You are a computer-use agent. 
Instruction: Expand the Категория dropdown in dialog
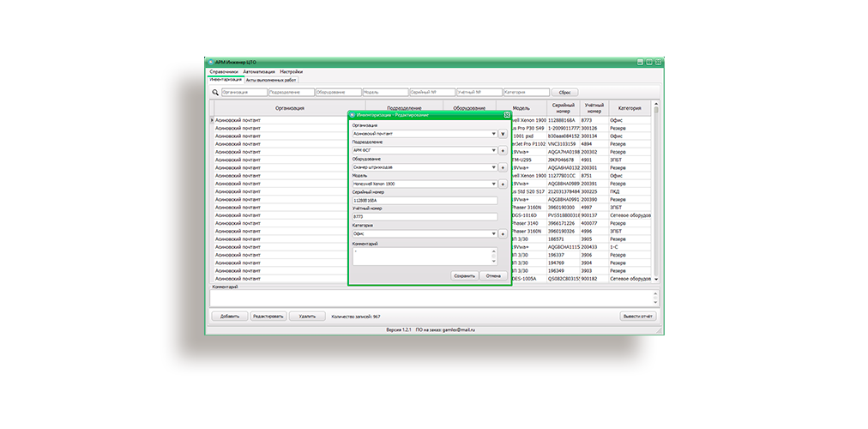point(494,233)
